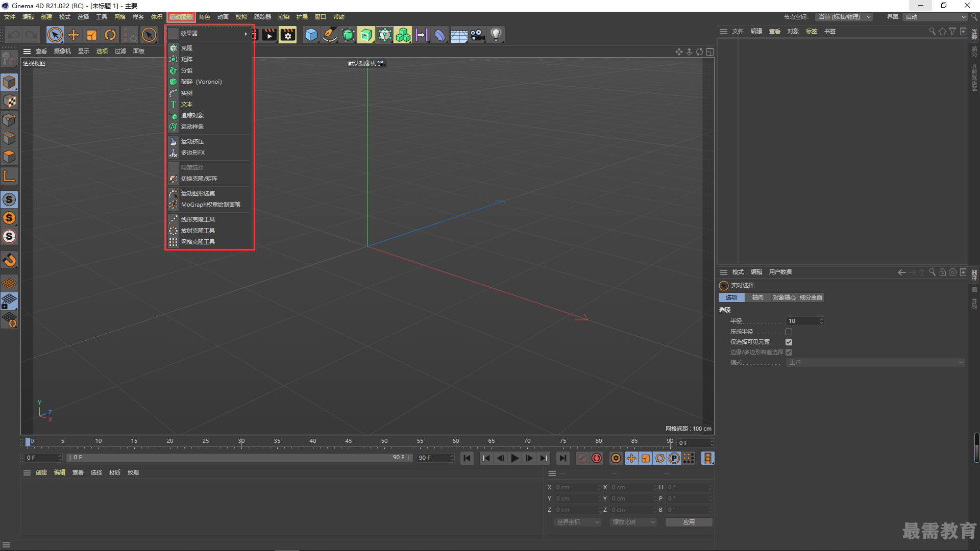Viewport: 980px width, 551px height.
Task: Add a Light object using bulb icon
Action: [x=496, y=35]
